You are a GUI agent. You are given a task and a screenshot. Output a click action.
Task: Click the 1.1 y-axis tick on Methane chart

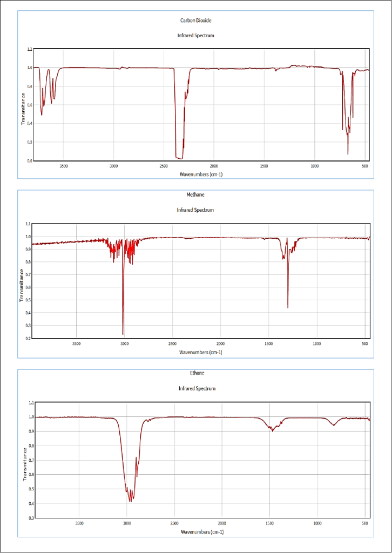click(x=28, y=224)
